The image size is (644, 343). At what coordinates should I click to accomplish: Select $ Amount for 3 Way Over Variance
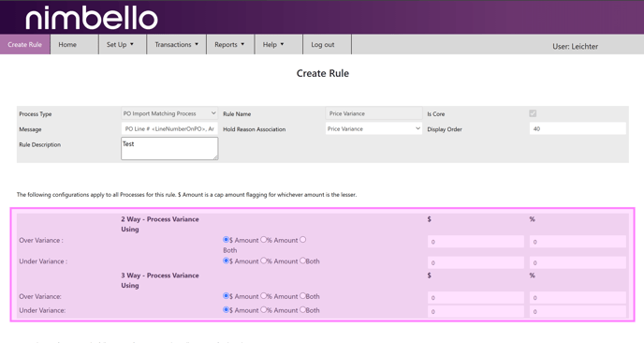click(x=226, y=296)
